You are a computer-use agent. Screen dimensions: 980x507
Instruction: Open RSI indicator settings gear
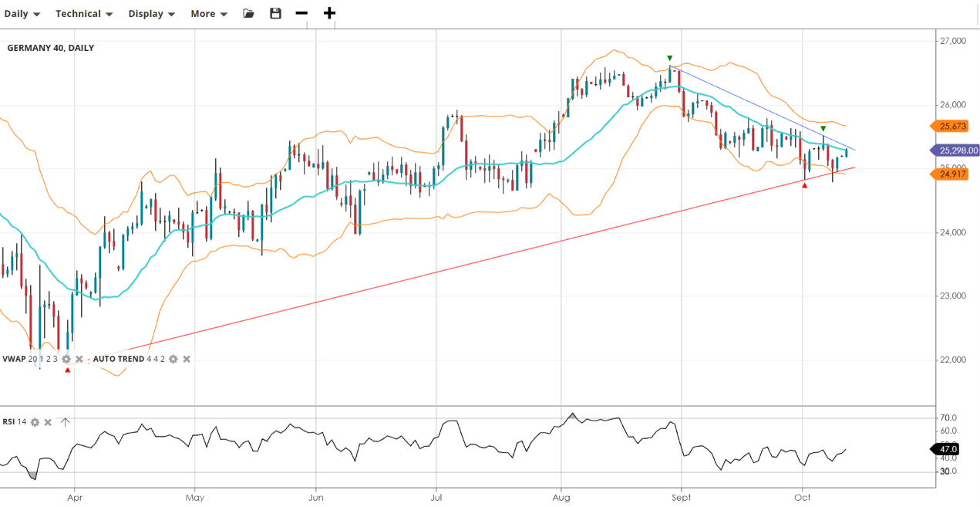(x=35, y=422)
